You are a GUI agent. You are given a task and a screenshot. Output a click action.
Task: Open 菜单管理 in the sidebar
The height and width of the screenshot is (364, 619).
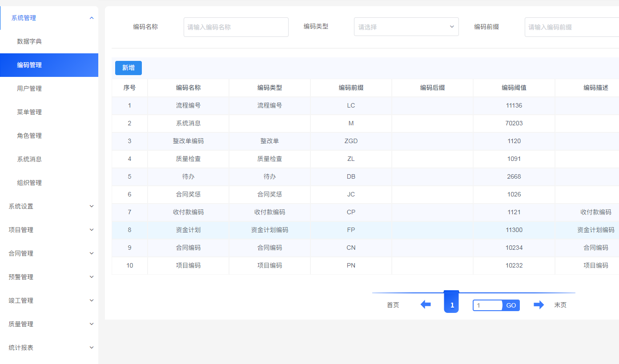tap(49, 112)
